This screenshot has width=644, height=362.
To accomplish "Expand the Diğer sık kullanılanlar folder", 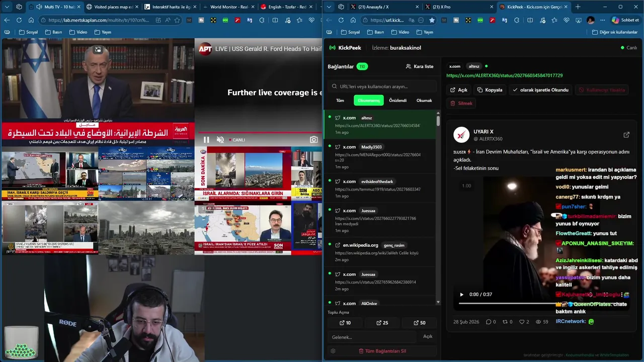I will coord(614,32).
